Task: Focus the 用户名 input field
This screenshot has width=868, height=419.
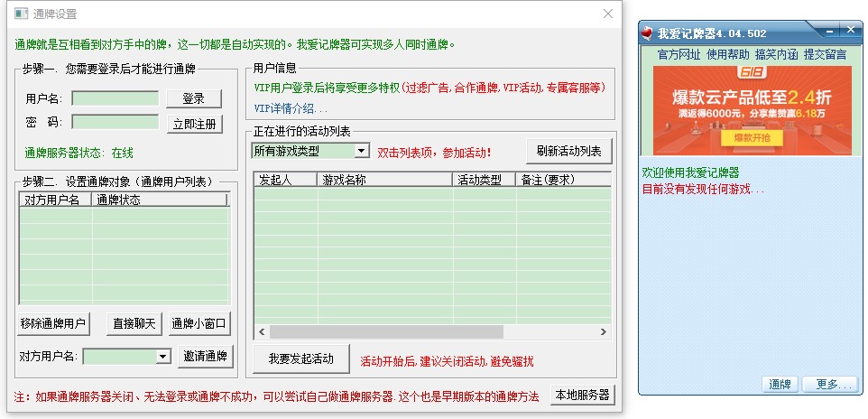Action: coord(115,98)
